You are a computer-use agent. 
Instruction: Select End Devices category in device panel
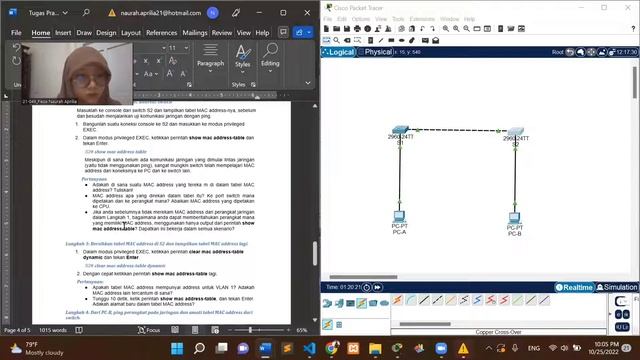point(339,303)
